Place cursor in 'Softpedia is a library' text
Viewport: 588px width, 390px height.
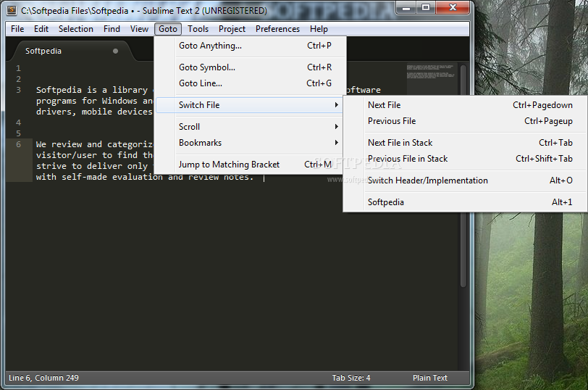tap(92, 90)
